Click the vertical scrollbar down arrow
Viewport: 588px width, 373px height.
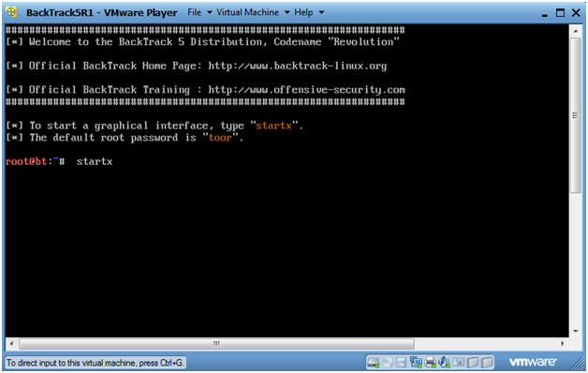(x=575, y=332)
